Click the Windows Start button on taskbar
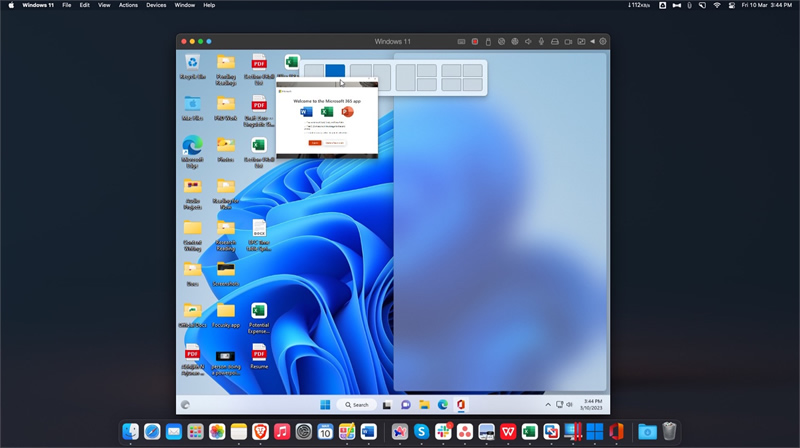Viewport: 800px width, 448px height. tap(325, 405)
